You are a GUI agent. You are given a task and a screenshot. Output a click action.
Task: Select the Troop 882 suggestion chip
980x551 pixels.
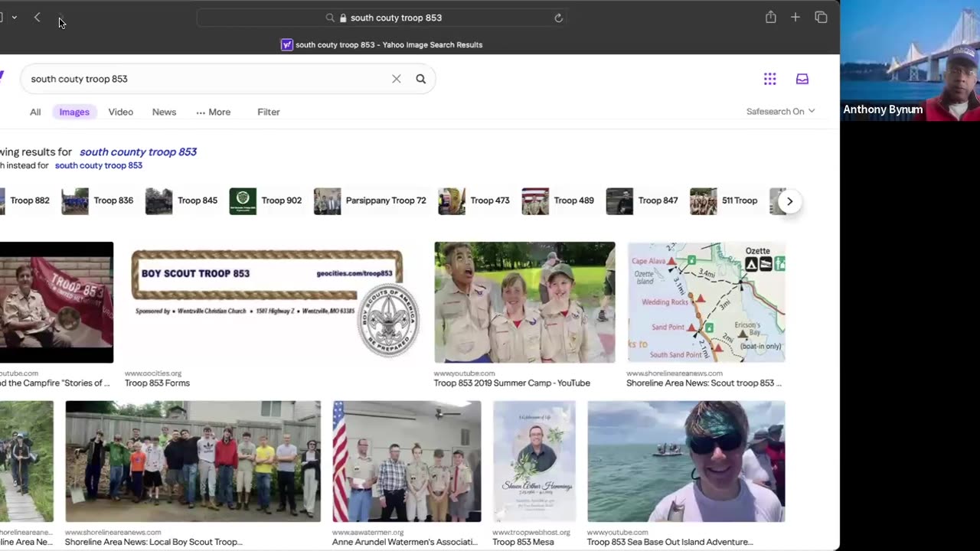(x=25, y=201)
